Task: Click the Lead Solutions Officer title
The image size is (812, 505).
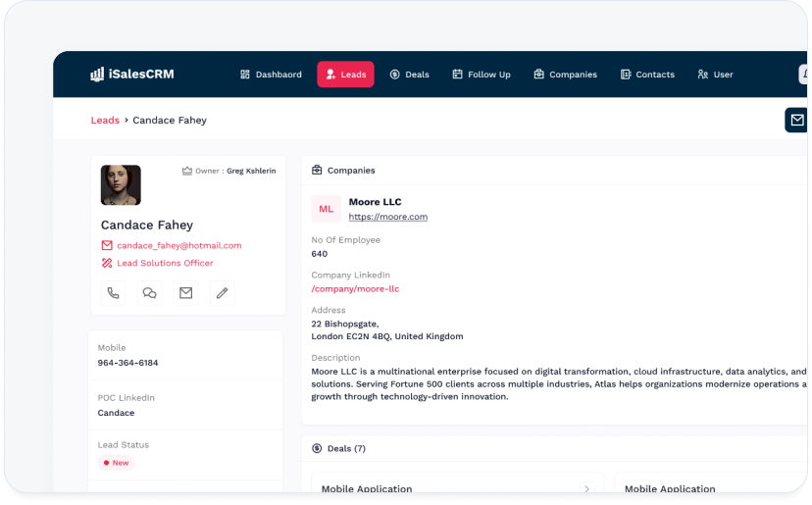Action: 165,263
